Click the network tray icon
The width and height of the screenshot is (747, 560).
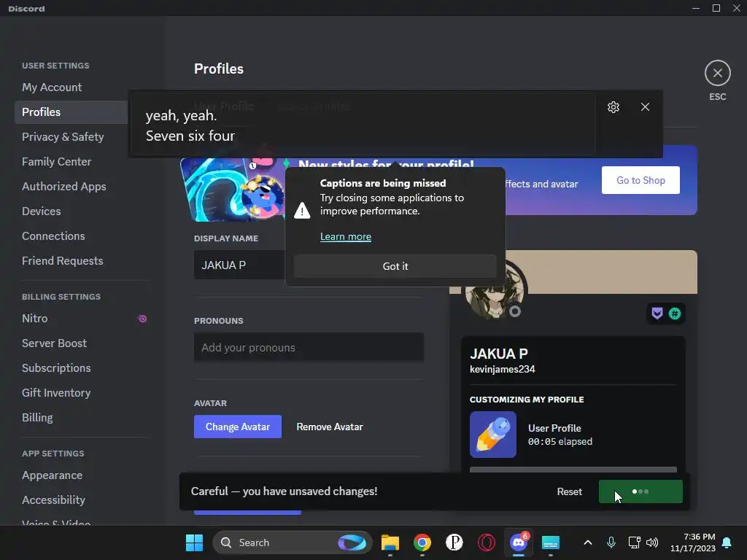pyautogui.click(x=634, y=542)
